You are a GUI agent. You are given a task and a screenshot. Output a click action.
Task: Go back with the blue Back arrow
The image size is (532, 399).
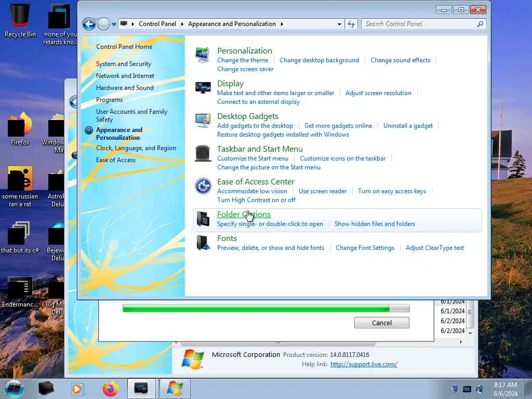pyautogui.click(x=89, y=24)
